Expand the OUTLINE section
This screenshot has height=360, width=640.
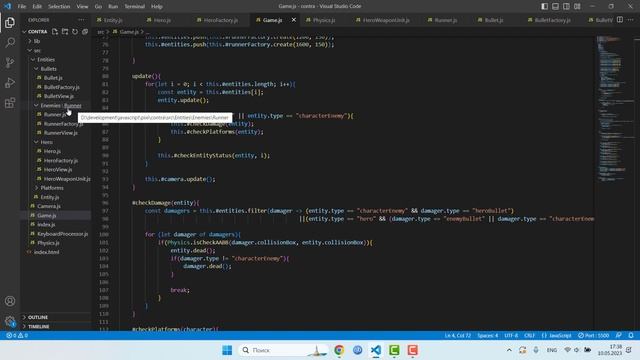38,317
